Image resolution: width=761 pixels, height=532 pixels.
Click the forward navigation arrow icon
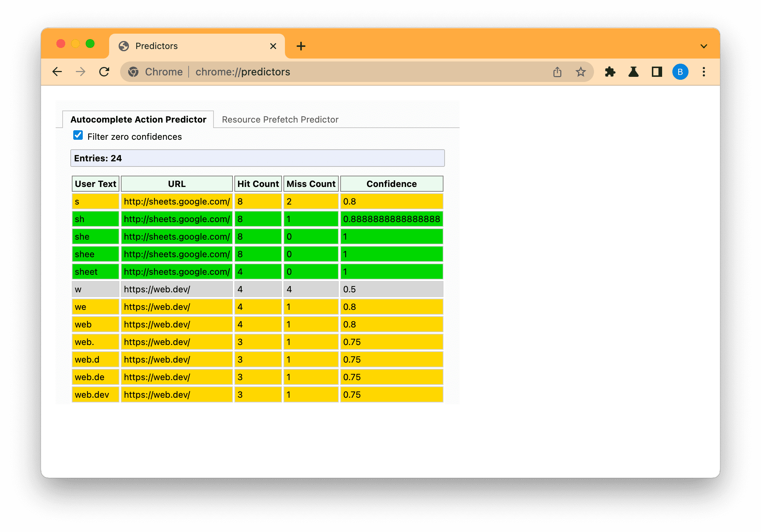[81, 72]
